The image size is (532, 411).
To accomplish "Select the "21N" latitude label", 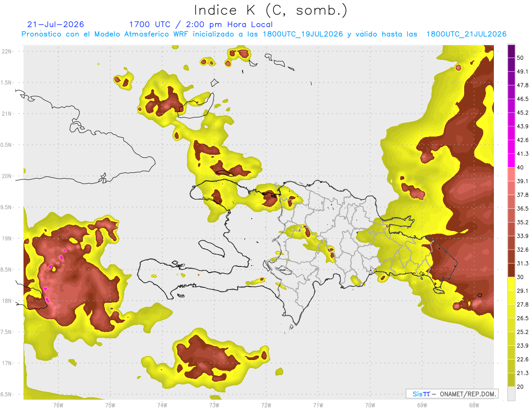I will (7, 114).
